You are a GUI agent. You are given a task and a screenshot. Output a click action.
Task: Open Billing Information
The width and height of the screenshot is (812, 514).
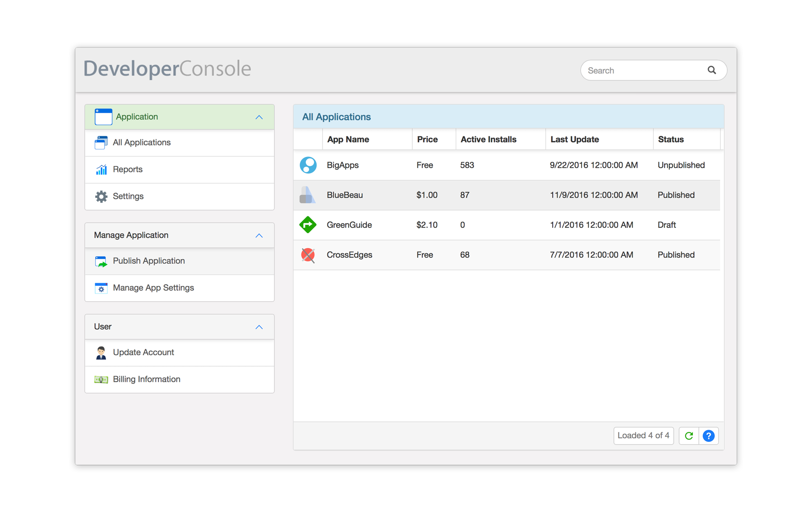146,380
